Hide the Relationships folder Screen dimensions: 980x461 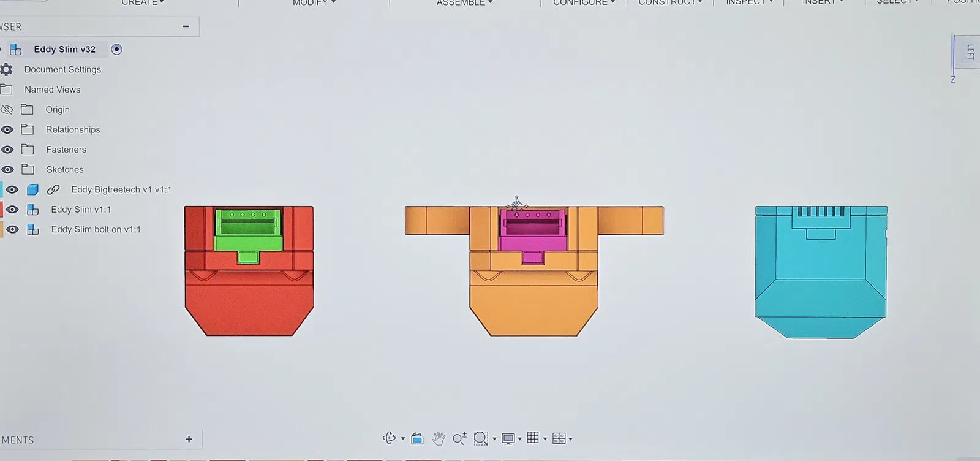pyautogui.click(x=7, y=130)
